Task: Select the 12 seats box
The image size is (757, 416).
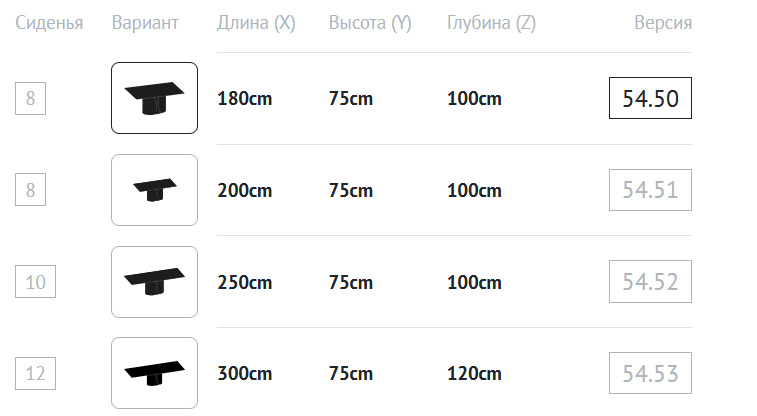Action: [x=35, y=374]
